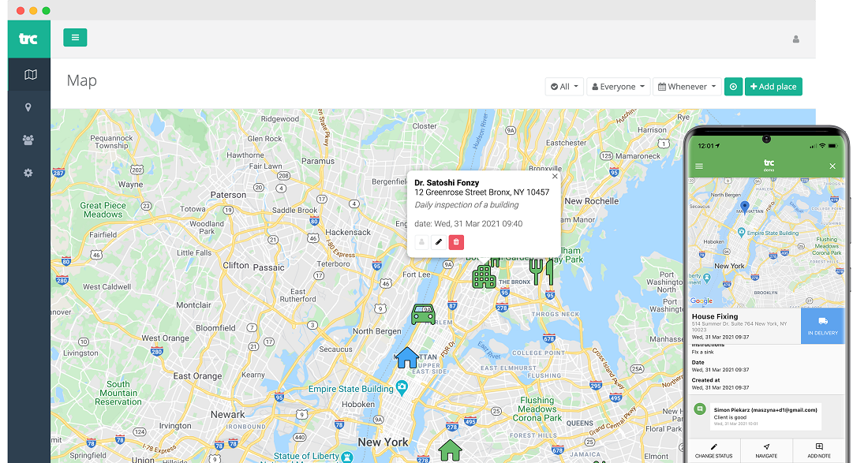Click the Paterson label on map
The image size is (868, 463).
[228, 195]
